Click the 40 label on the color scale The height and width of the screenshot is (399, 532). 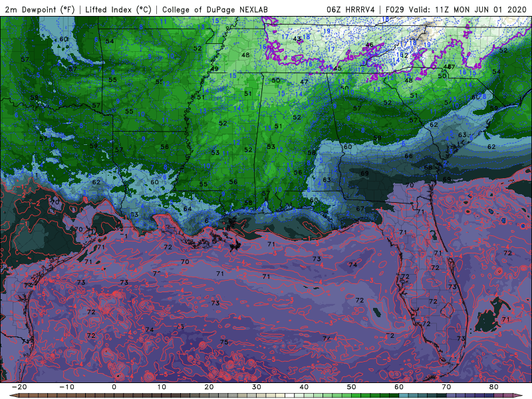pyautogui.click(x=304, y=387)
